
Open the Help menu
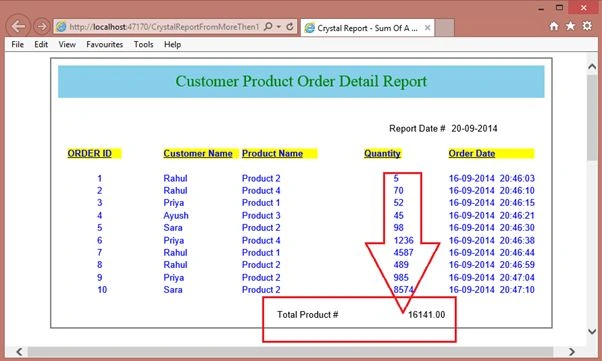click(x=172, y=45)
